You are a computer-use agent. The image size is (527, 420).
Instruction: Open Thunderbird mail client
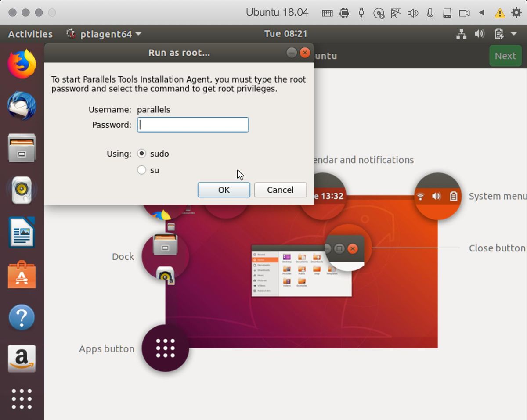22,105
